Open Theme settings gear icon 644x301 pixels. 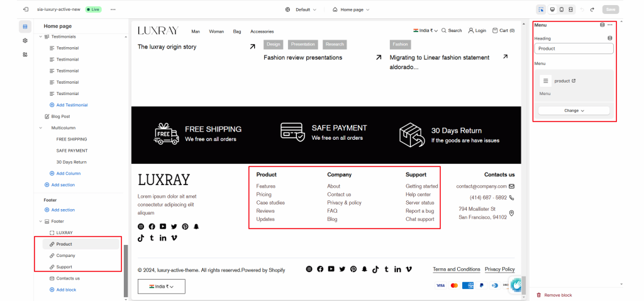pyautogui.click(x=25, y=41)
